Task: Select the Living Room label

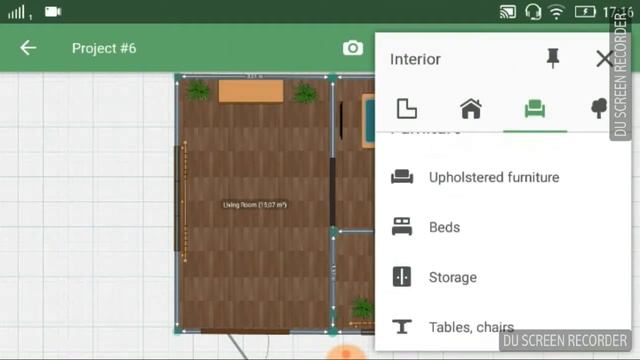Action: pos(255,205)
